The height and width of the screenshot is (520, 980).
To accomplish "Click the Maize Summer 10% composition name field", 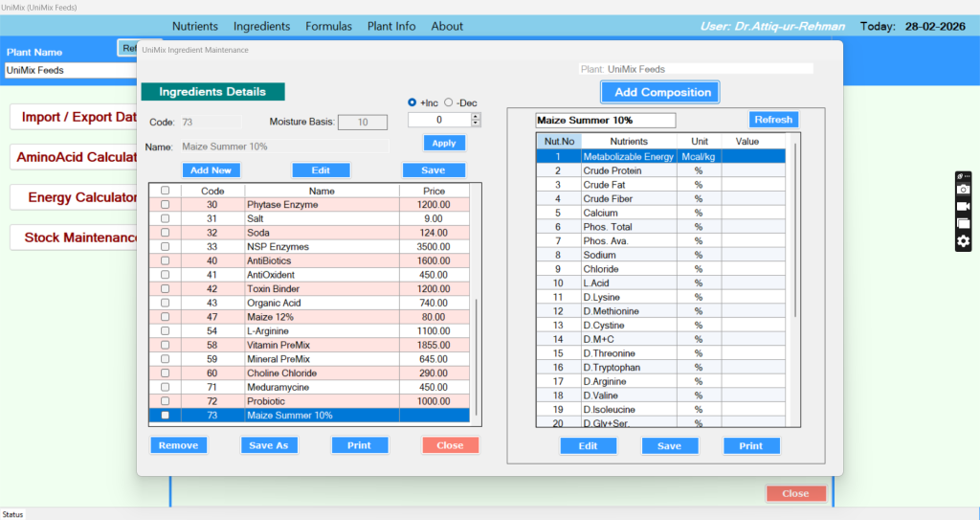I will [x=605, y=121].
